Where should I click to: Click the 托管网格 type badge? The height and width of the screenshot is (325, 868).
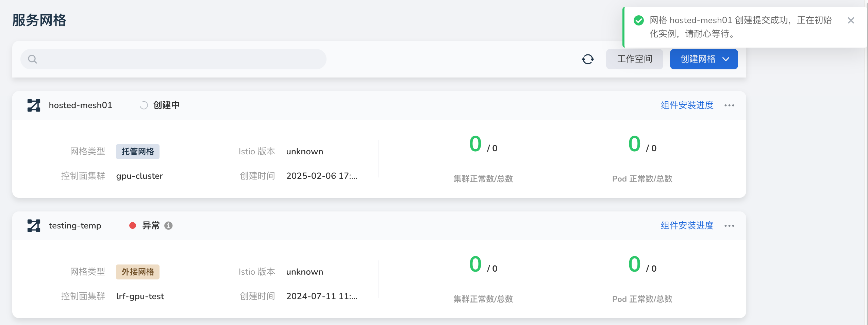click(x=137, y=151)
